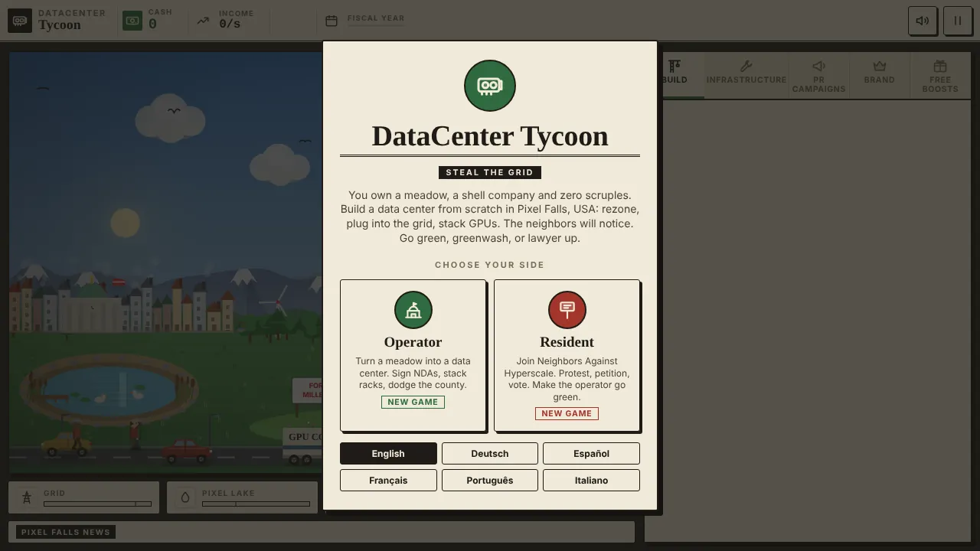The image size is (980, 551).
Task: Click the fiscal year calendar icon
Action: coord(332,21)
